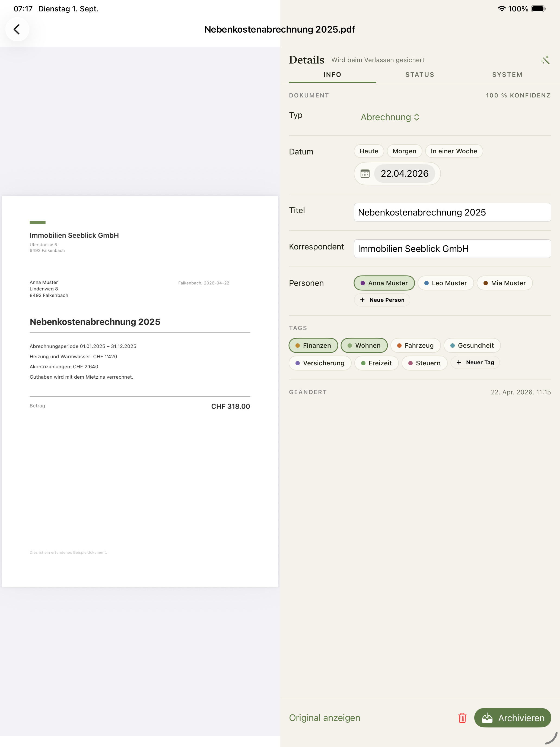Enable the Versicherung tag

[320, 363]
